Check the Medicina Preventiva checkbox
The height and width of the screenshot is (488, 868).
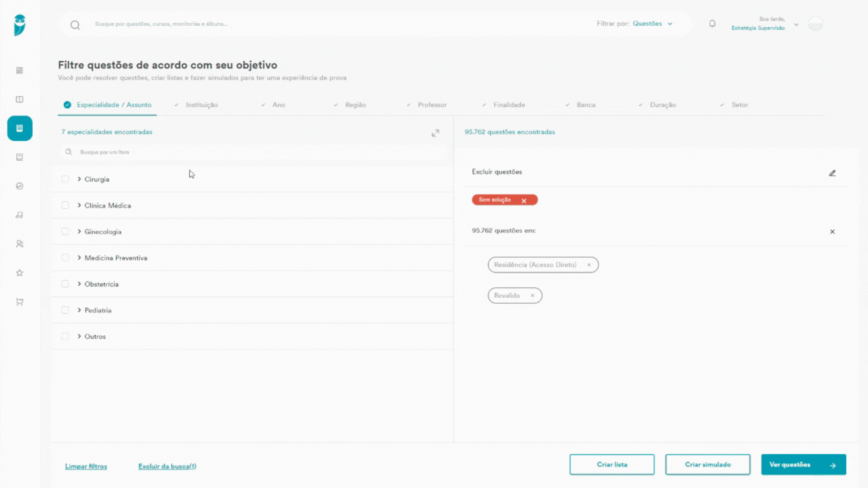[x=65, y=258]
